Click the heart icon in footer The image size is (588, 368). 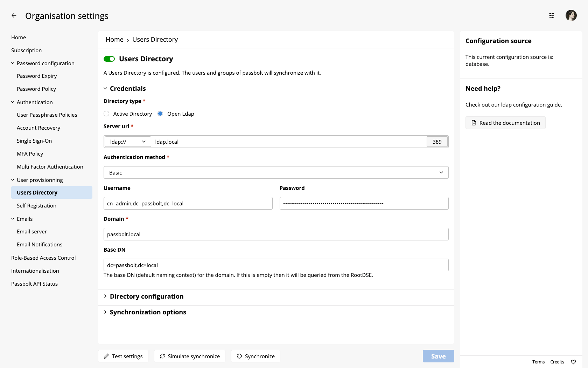[573, 362]
